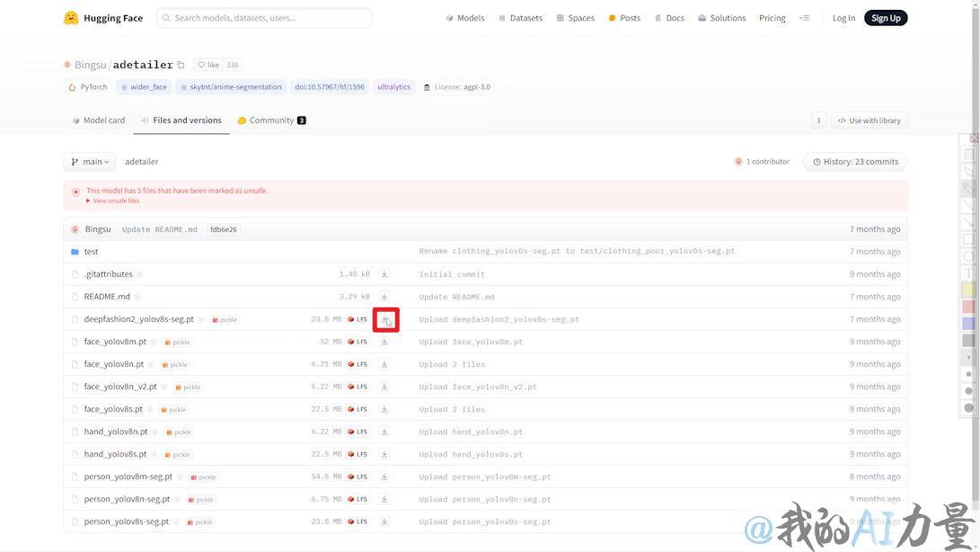Copy the adetailer model name
Image resolution: width=980 pixels, height=552 pixels.
point(181,65)
